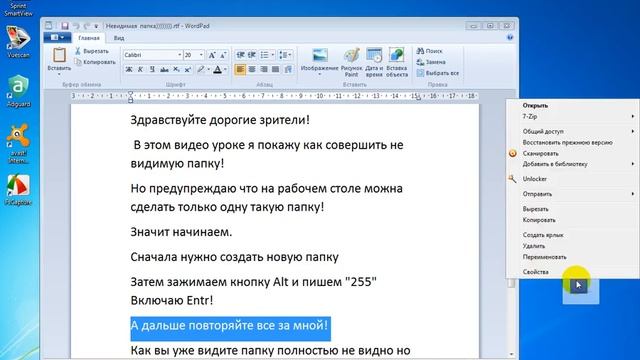Expand the Вставить paste options arrow
640x360 pixels.
pos(59,74)
